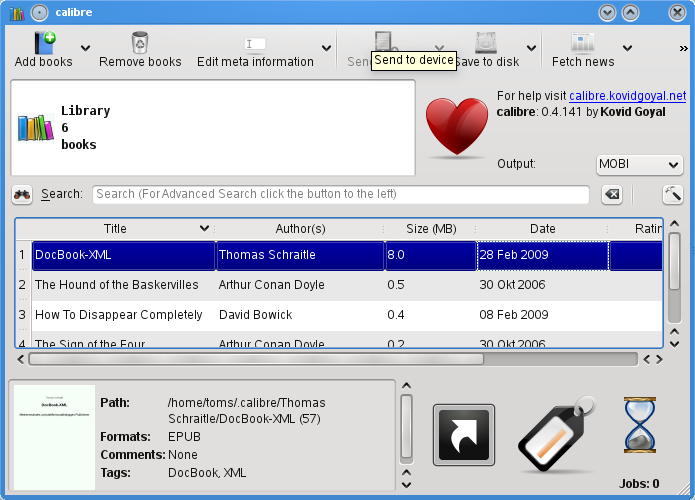
Task: Open the calibre.kovidgoyal.net help link
Action: 628,96
